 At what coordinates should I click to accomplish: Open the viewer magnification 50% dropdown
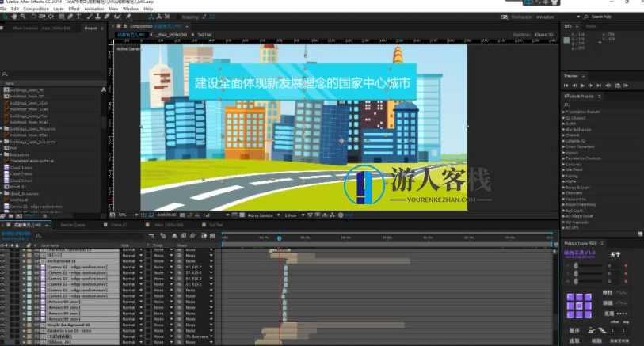[128, 215]
